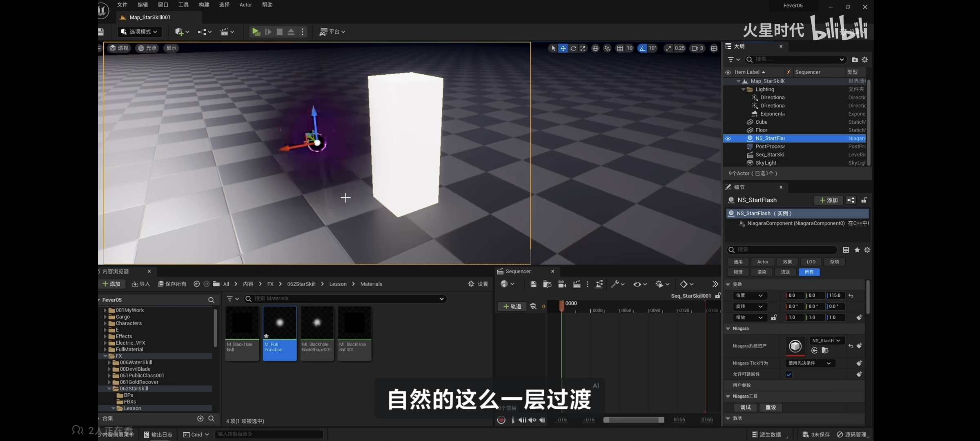Toggle the angle snapping icon
The height and width of the screenshot is (441, 980).
coord(642,48)
